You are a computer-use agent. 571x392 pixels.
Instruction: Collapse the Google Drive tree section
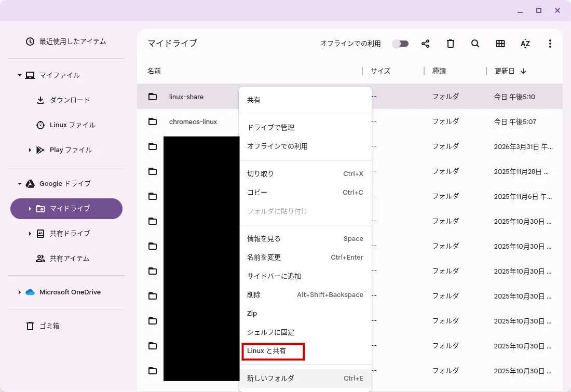[20, 184]
